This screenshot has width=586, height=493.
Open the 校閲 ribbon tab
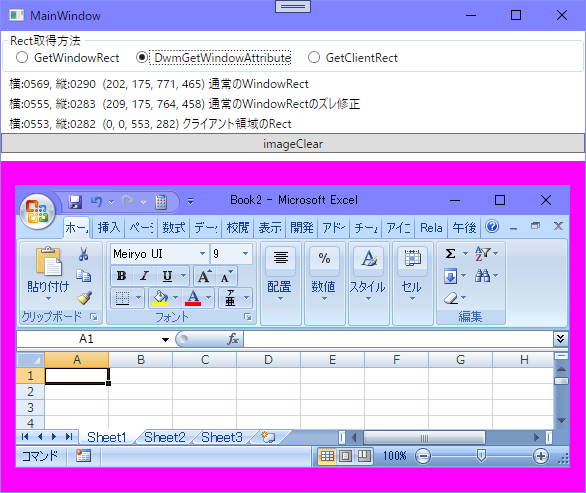[x=237, y=227]
